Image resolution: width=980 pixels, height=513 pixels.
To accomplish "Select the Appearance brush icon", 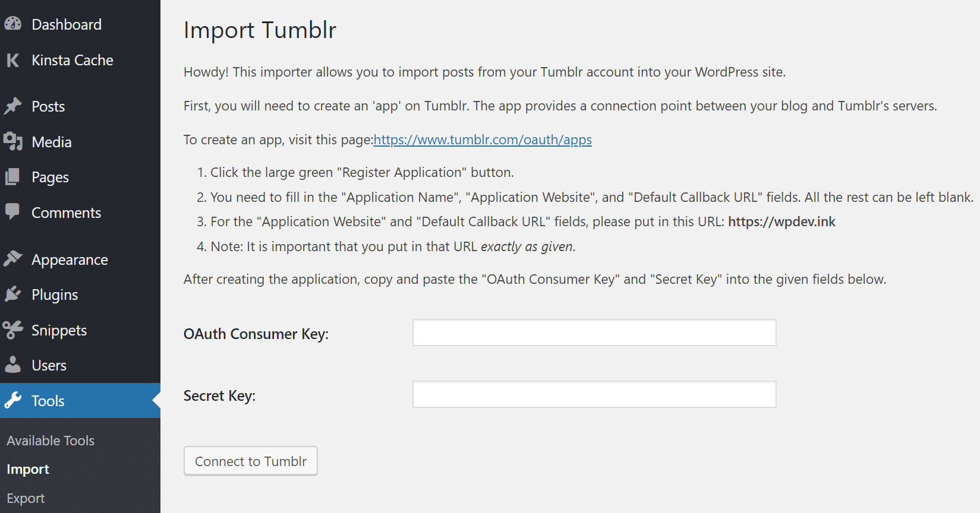I will pos(13,259).
